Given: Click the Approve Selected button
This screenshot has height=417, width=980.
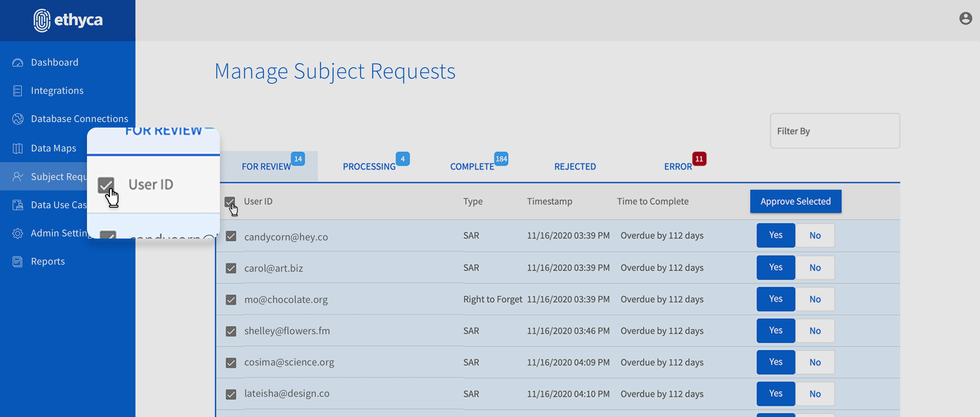Looking at the screenshot, I should tap(796, 201).
